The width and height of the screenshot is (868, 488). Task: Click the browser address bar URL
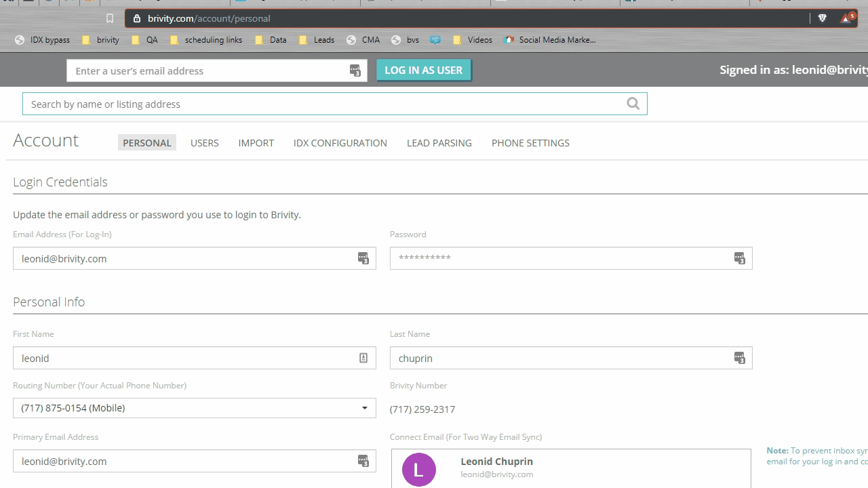pyautogui.click(x=209, y=18)
